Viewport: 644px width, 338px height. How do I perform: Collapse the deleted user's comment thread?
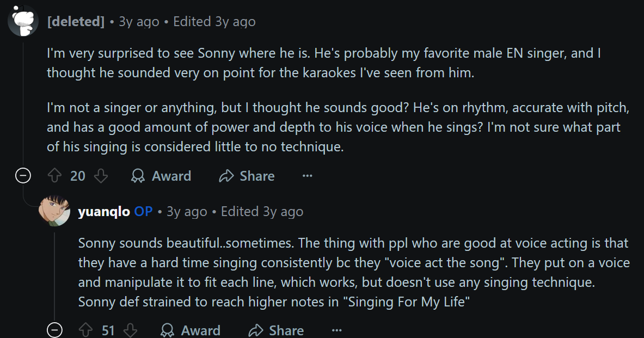[x=23, y=176]
